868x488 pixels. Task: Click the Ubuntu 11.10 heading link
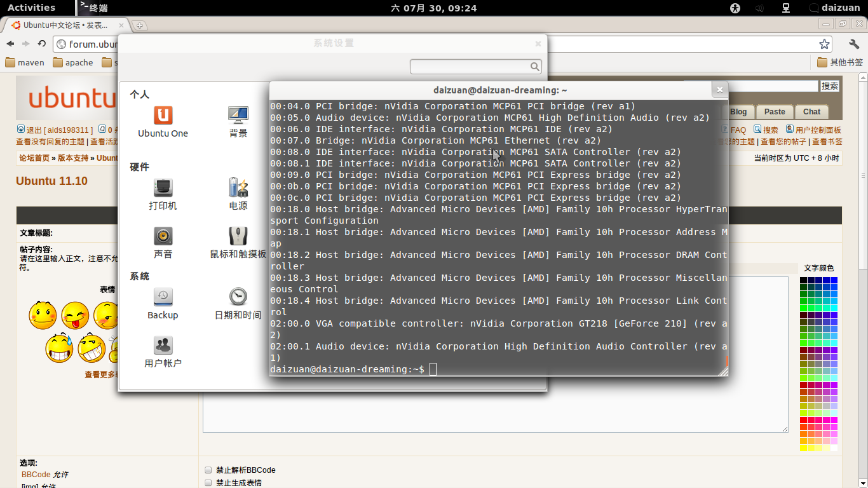coord(51,181)
